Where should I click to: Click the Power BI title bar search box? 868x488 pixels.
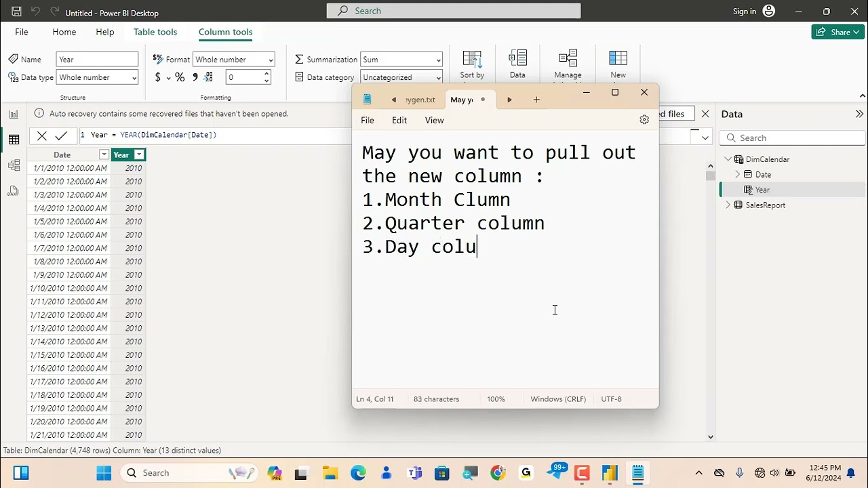[x=454, y=11]
